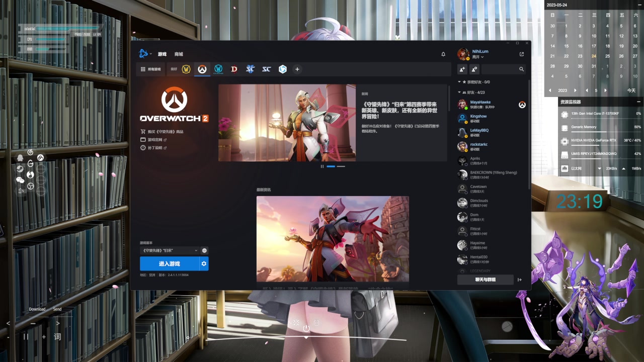The image size is (644, 362).
Task: Open game settings gear next to play button
Action: point(204,263)
